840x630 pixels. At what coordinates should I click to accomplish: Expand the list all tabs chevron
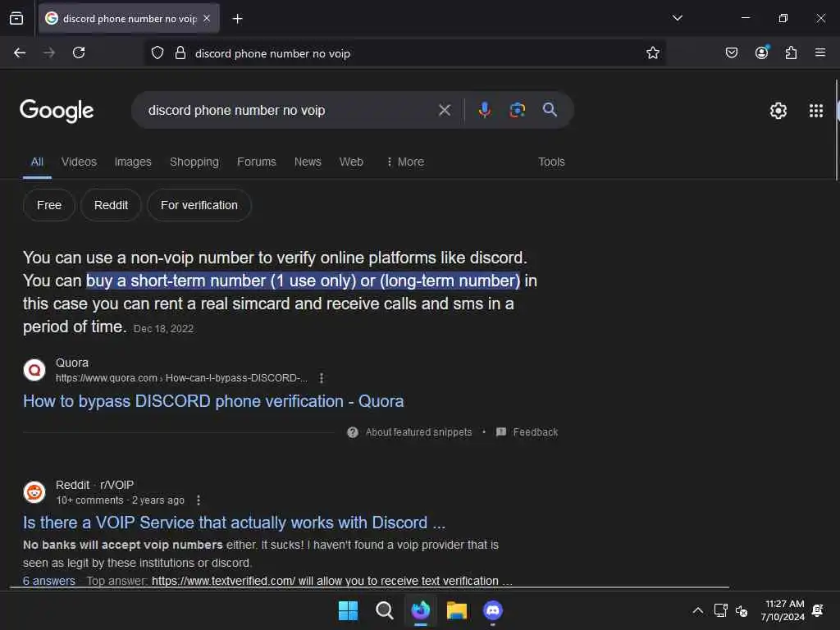677,18
